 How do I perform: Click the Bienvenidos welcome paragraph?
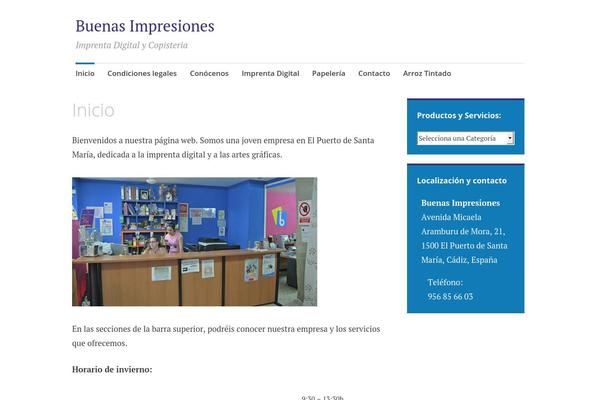223,147
